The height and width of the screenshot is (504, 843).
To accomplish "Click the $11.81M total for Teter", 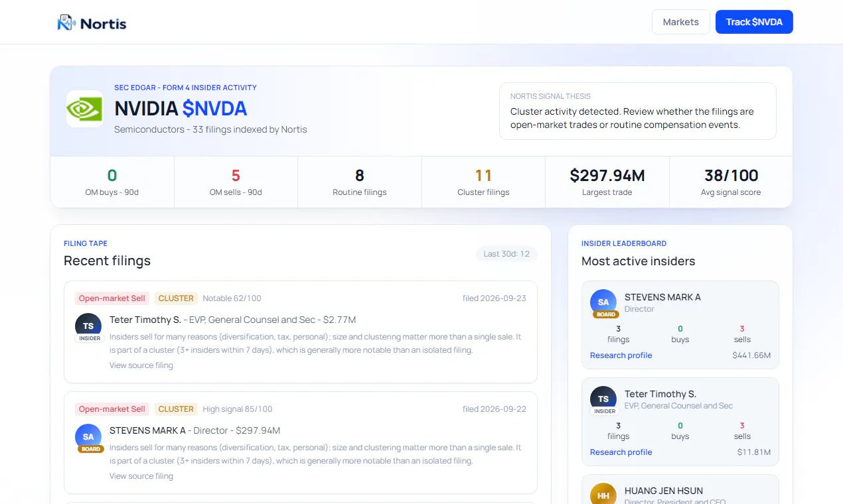I will pyautogui.click(x=754, y=452).
